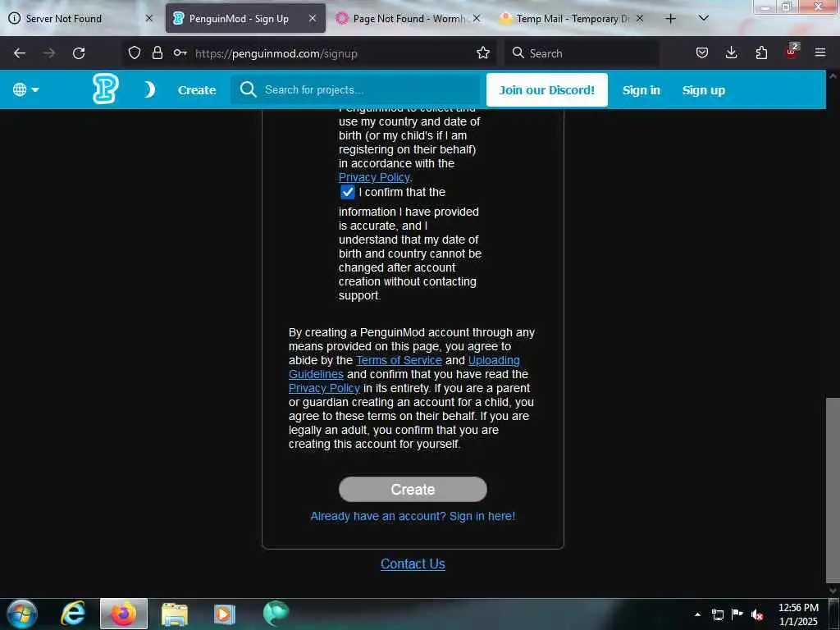Screen dimensions: 840x630
Task: Close the PenguinMod - Sign Up tab
Action: (x=313, y=18)
